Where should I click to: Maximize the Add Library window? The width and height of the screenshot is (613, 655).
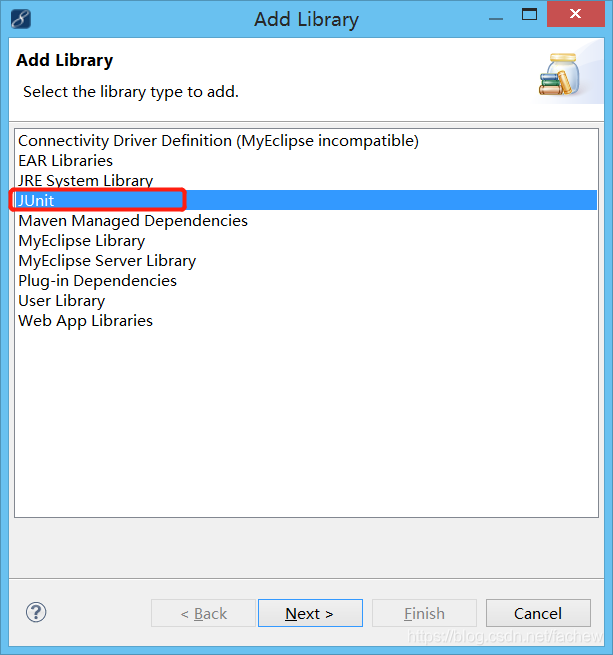pyautogui.click(x=529, y=14)
